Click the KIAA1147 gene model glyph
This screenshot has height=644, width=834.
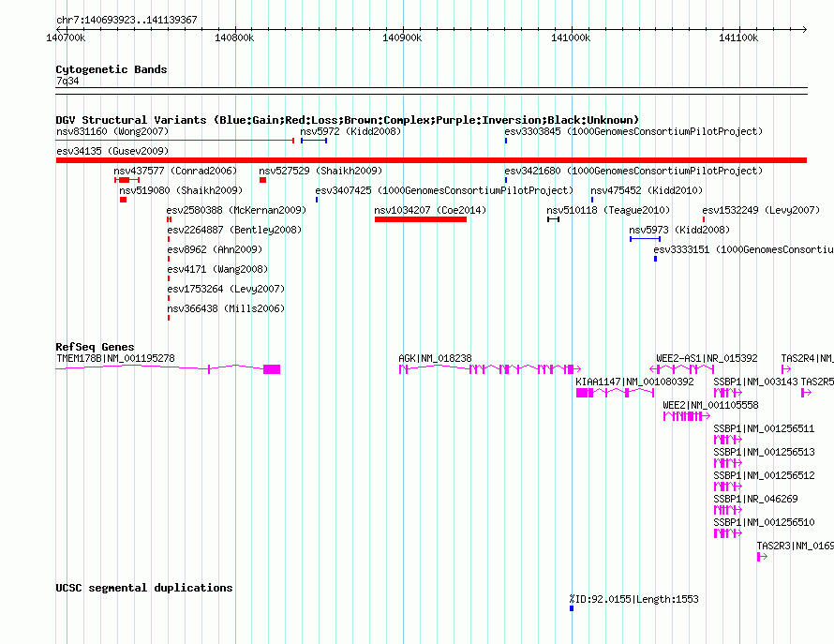pos(615,393)
